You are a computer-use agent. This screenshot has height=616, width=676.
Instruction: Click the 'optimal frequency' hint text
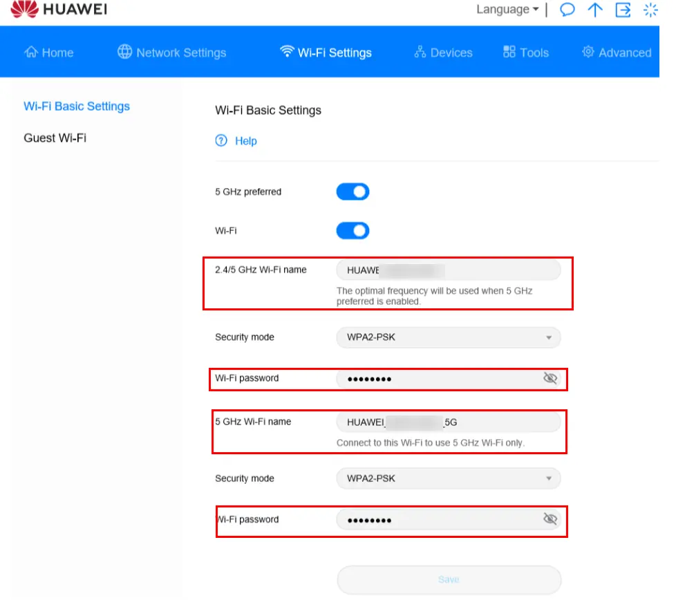coord(435,296)
